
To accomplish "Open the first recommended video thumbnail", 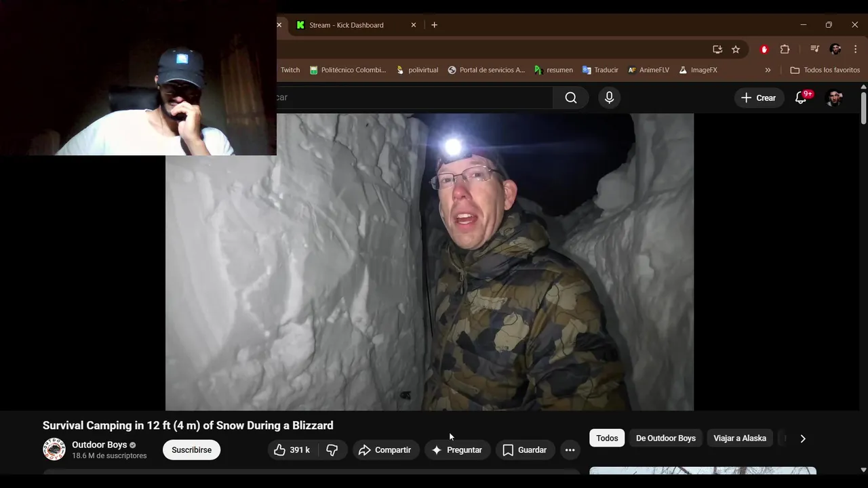I will tap(703, 470).
